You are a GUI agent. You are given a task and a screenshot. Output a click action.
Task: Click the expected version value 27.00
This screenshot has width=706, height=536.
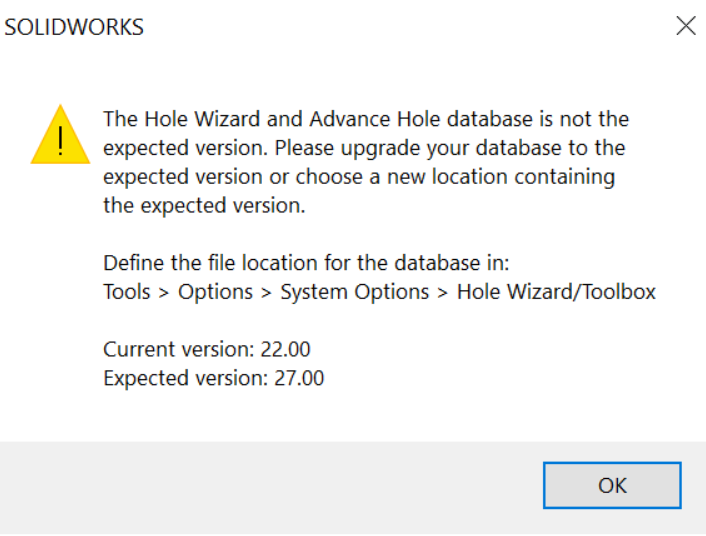(298, 378)
